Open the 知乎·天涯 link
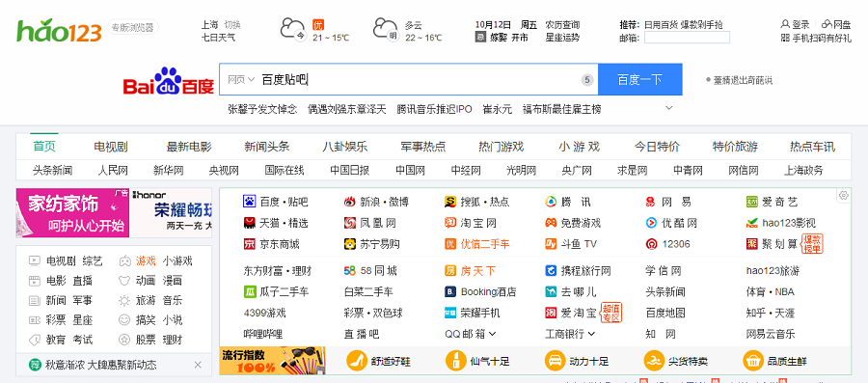 point(770,314)
